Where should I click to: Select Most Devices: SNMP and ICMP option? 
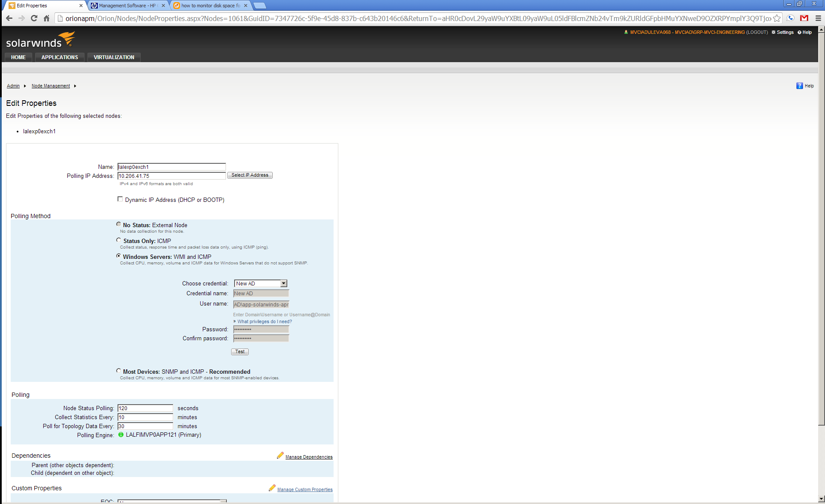click(119, 371)
